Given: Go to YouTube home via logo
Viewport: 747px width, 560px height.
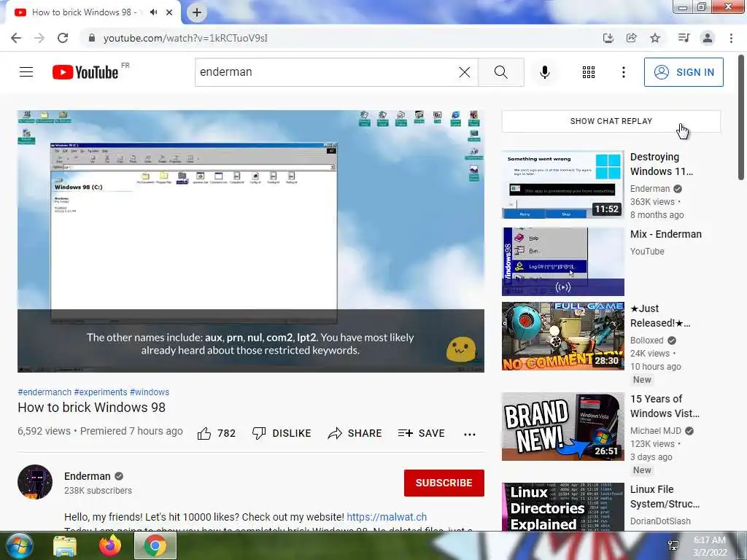Looking at the screenshot, I should (x=86, y=72).
